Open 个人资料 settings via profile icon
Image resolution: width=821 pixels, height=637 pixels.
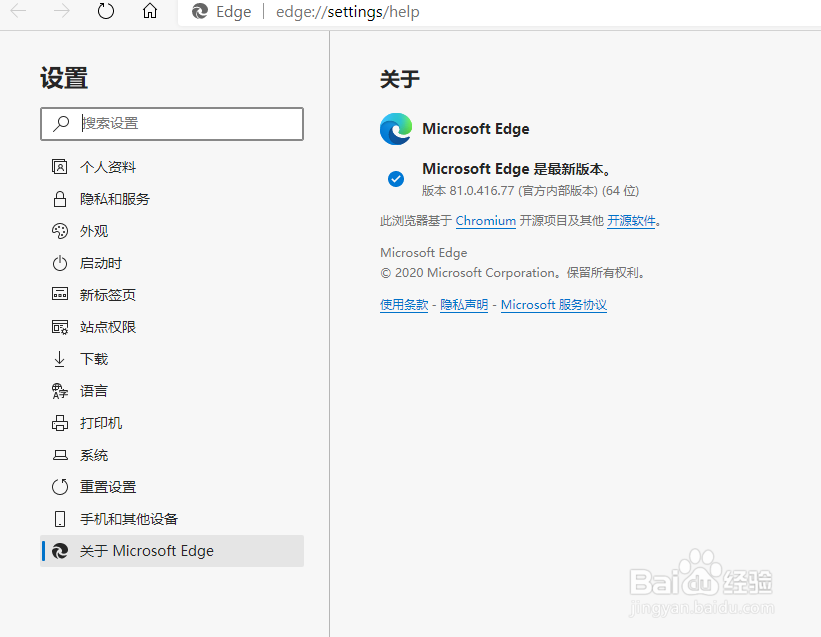pos(59,166)
